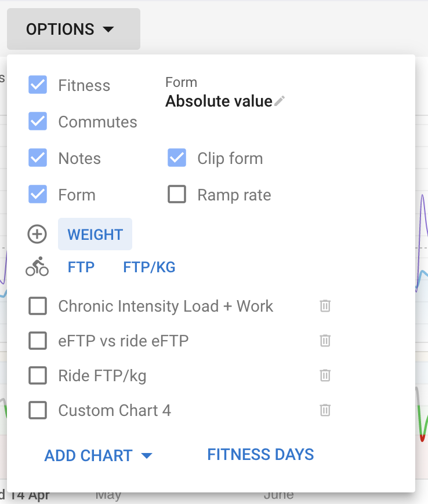Delete the Chronic Intensity Load + Work chart
428x504 pixels.
coord(325,306)
